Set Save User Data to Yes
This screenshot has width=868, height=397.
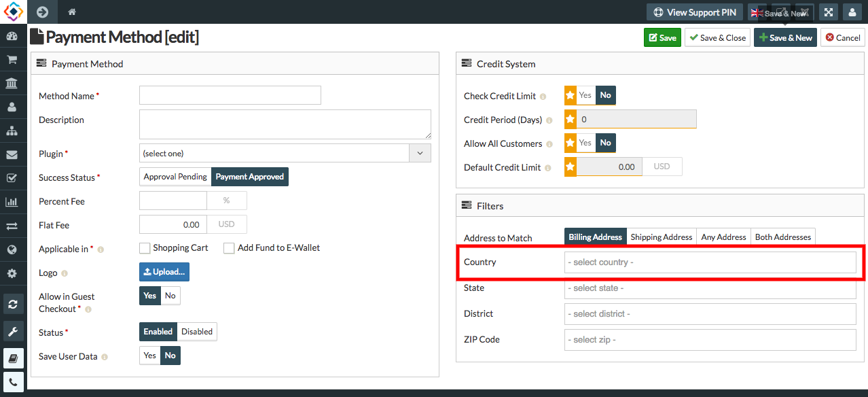pyautogui.click(x=150, y=356)
